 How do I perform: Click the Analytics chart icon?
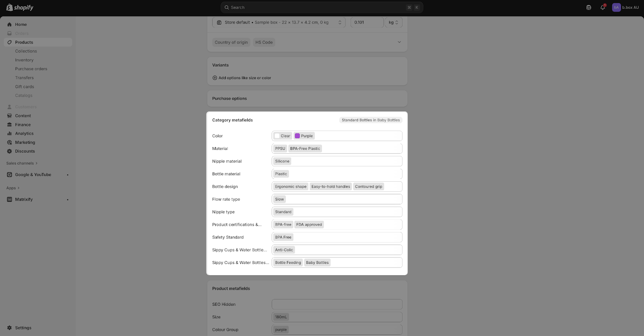10,134
